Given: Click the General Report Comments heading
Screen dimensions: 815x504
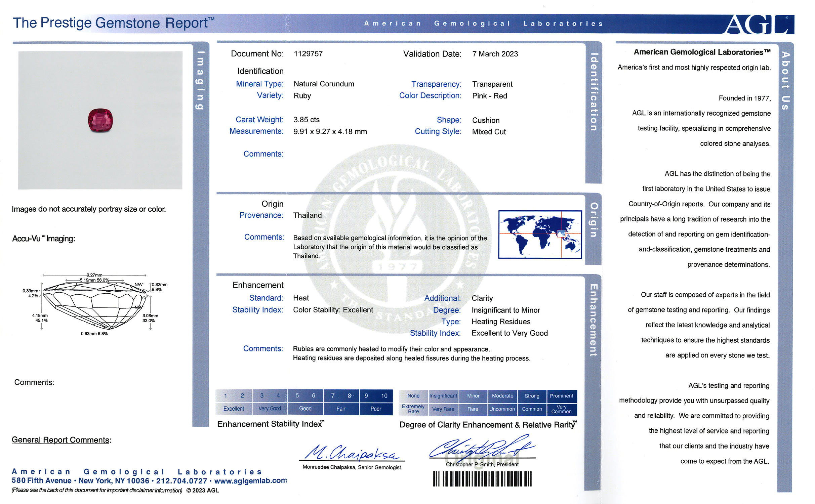Looking at the screenshot, I should 61,440.
